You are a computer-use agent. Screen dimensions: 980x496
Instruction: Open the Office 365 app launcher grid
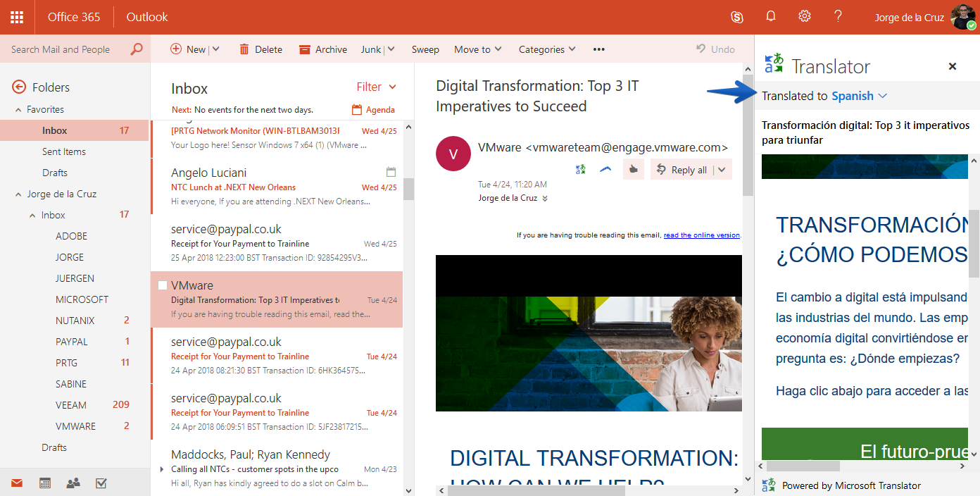click(17, 17)
